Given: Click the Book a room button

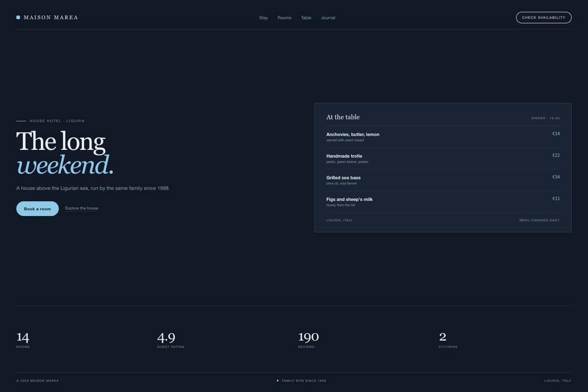Looking at the screenshot, I should click(37, 209).
